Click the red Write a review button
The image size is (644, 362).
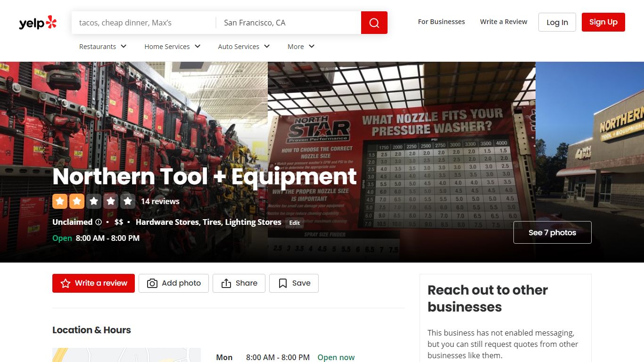pos(93,283)
